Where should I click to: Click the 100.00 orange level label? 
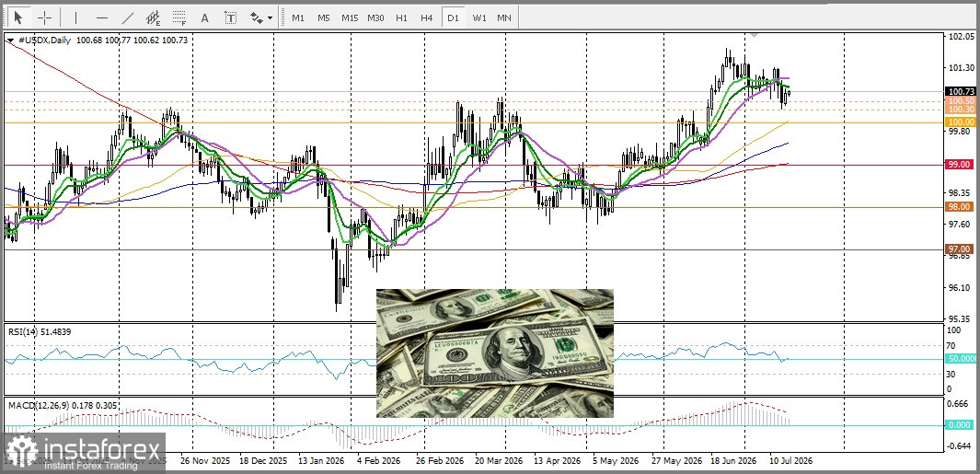point(960,121)
